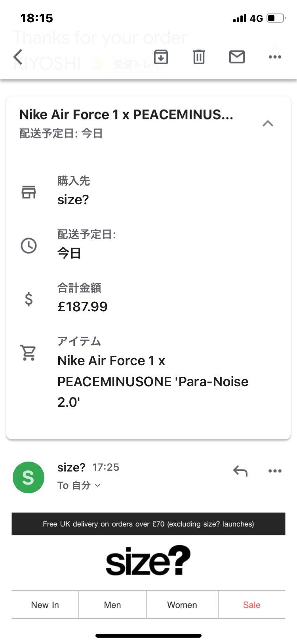This screenshot has width=297, height=644.
Task: Archive this email
Action: [160, 57]
